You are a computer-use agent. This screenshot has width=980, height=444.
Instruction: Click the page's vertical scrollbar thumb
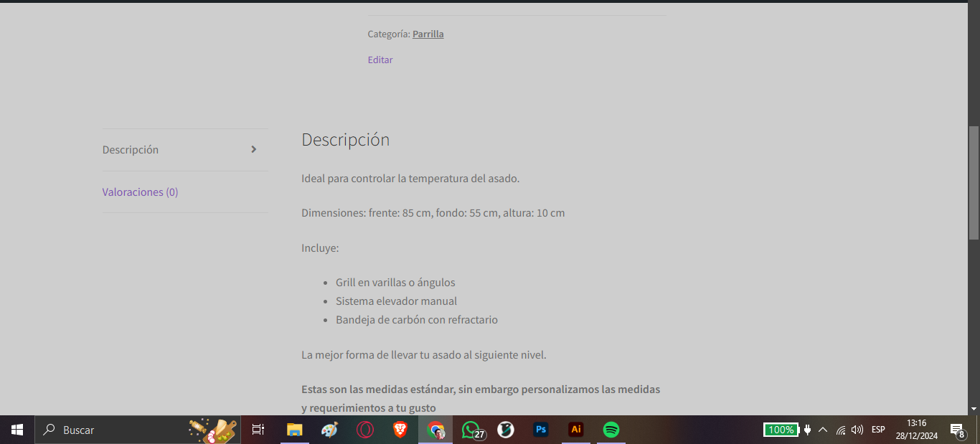[x=974, y=183]
